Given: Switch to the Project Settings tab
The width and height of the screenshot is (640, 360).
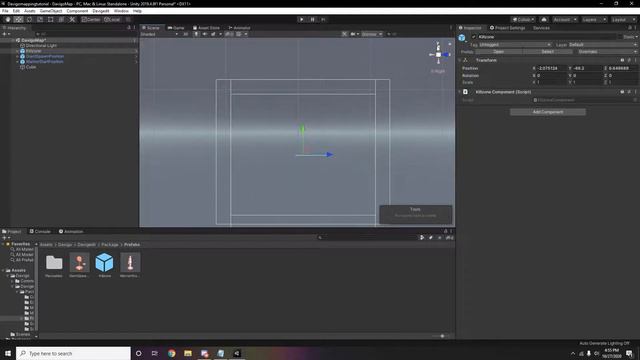Looking at the screenshot, I should pos(507,28).
